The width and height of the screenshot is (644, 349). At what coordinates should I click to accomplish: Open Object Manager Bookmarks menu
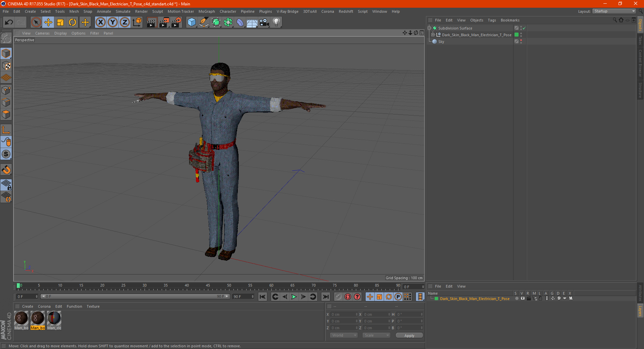pos(510,20)
